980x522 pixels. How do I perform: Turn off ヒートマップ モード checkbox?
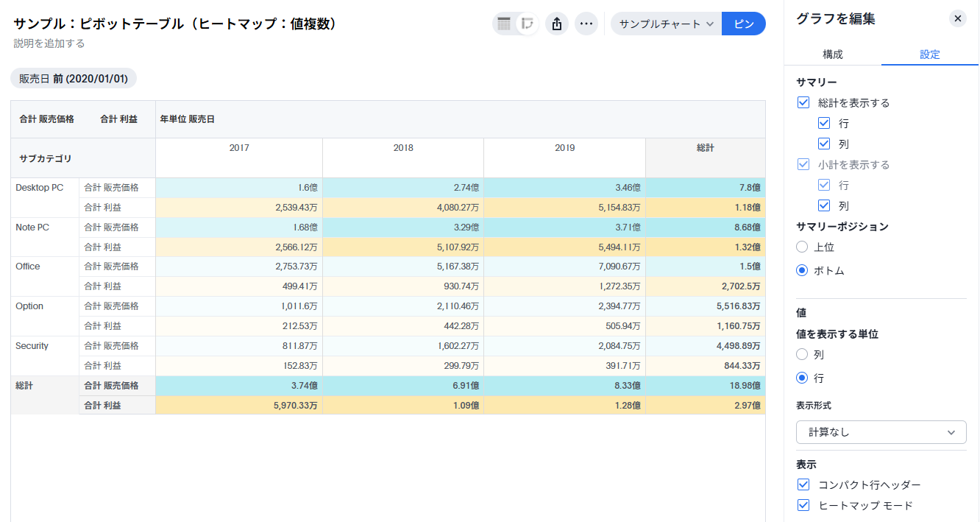803,505
